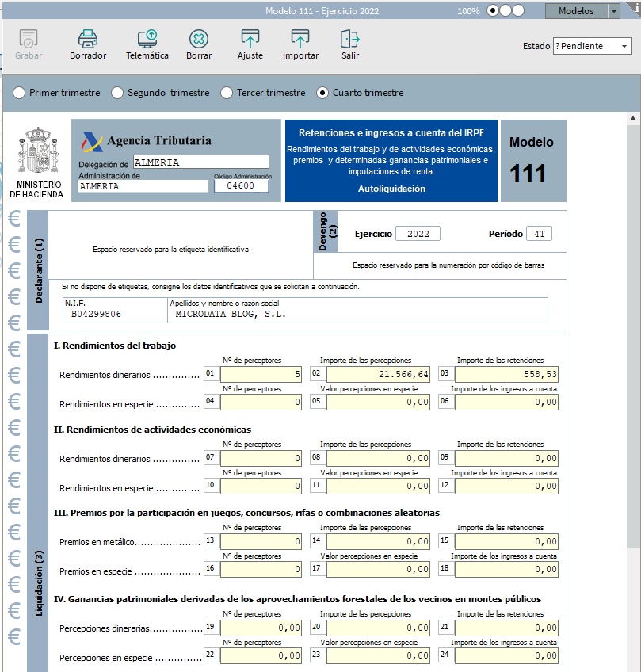This screenshot has width=641, height=672.
Task: Click the Delegación de field ALMERIA
Action: point(201,162)
